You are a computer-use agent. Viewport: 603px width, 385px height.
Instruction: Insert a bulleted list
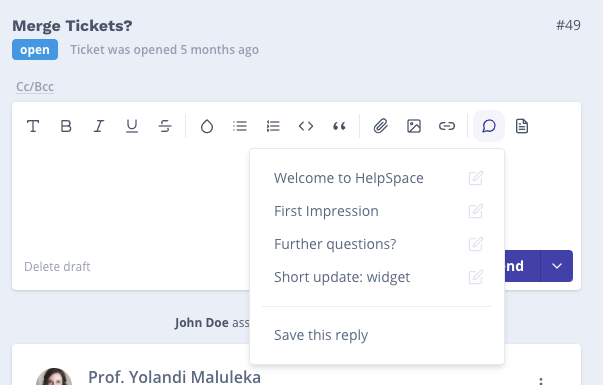240,126
